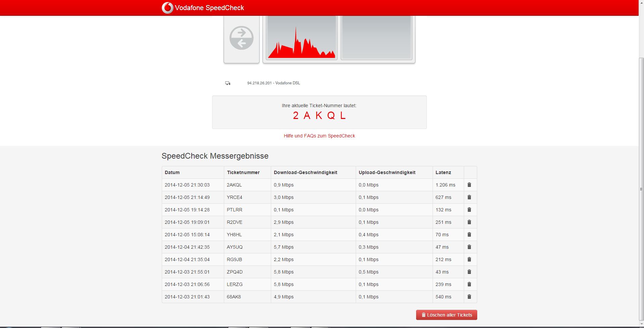Image resolution: width=644 pixels, height=328 pixels.
Task: Click Löschen aller Tickets button
Action: [x=446, y=315]
